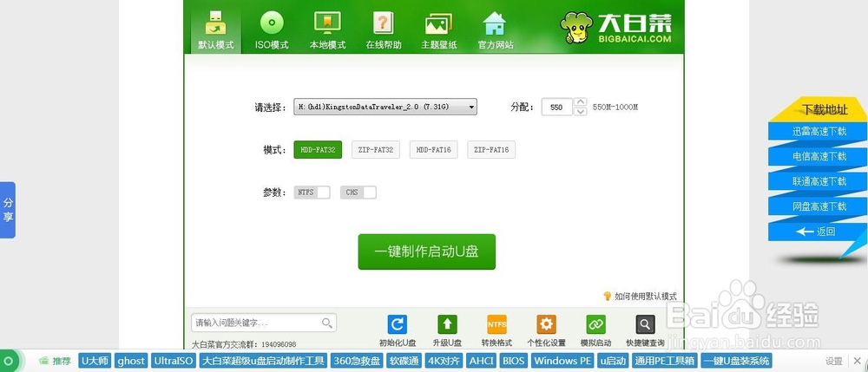Open the 一键U盘装系统 tag
Viewport: 868px width, 372px height.
pos(736,362)
